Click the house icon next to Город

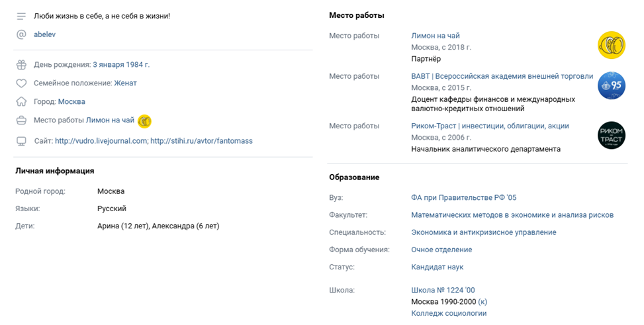pos(21,101)
